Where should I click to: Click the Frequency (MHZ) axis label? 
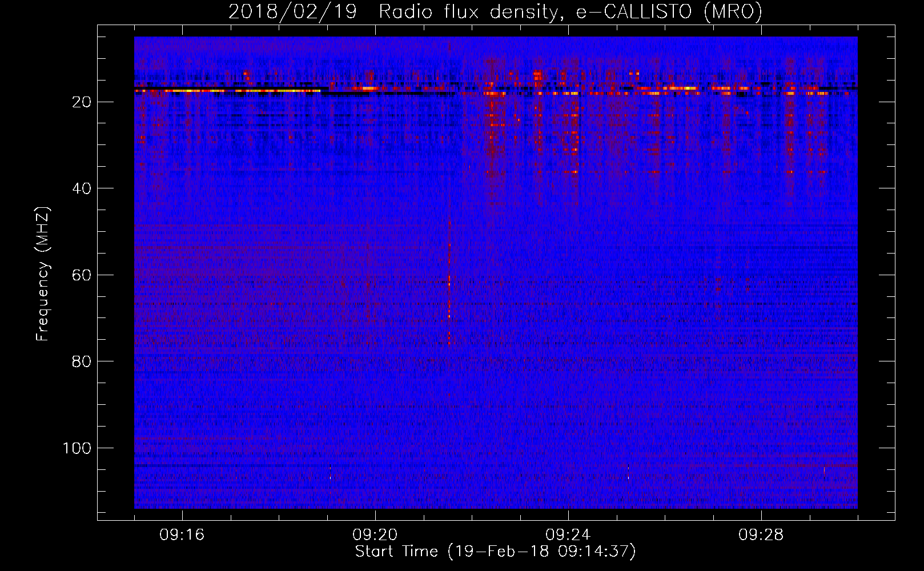[43, 274]
